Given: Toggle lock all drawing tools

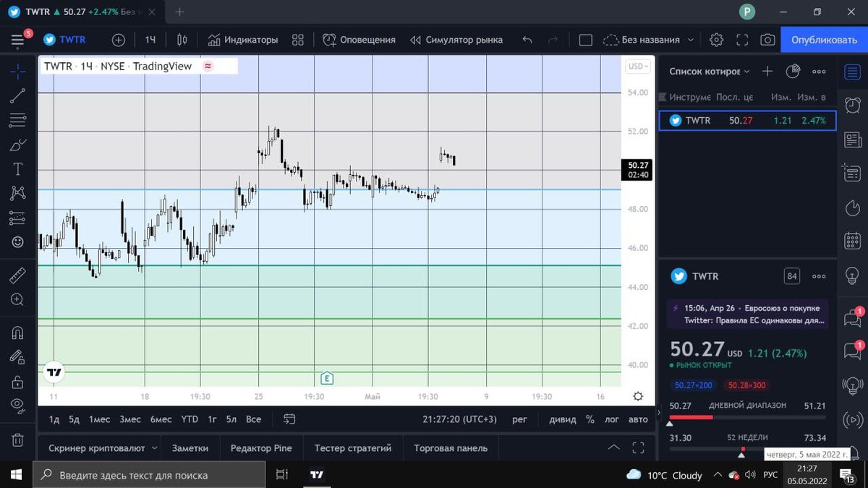Looking at the screenshot, I should [x=18, y=381].
